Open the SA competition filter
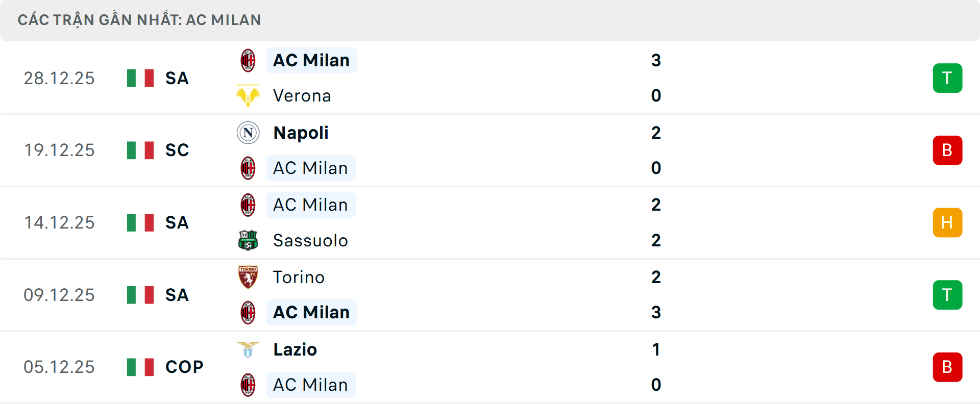The width and height of the screenshot is (980, 404). (x=177, y=78)
